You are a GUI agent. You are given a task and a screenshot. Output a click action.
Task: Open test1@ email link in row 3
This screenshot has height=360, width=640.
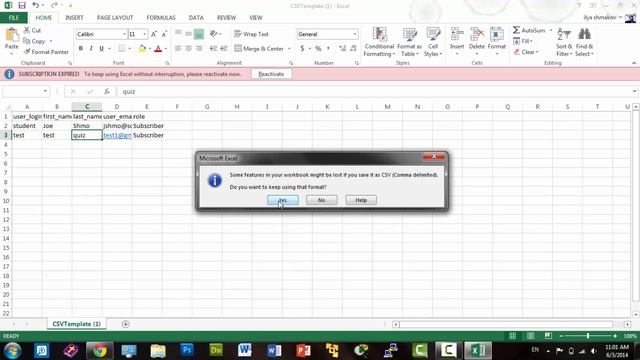click(117, 135)
